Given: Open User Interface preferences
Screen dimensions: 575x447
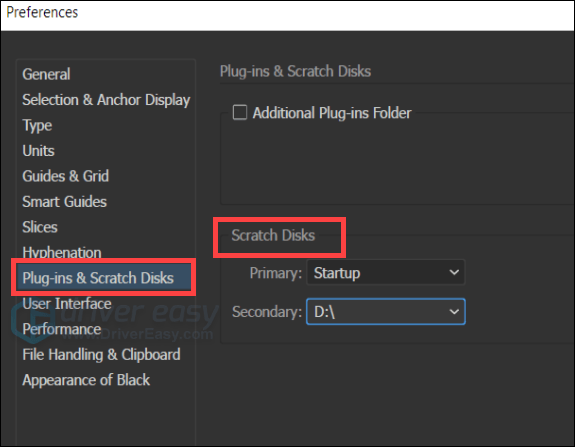Looking at the screenshot, I should click(x=67, y=304).
